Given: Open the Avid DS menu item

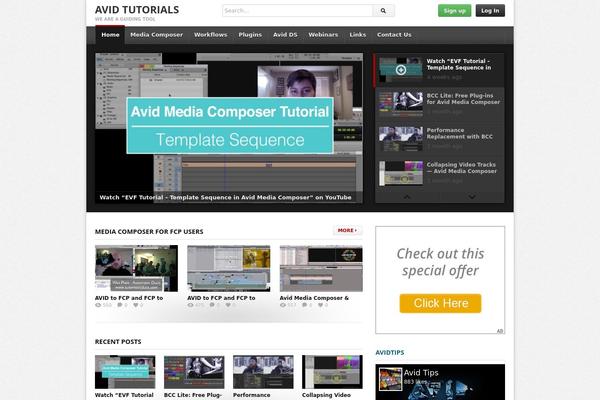Looking at the screenshot, I should click(x=285, y=35).
